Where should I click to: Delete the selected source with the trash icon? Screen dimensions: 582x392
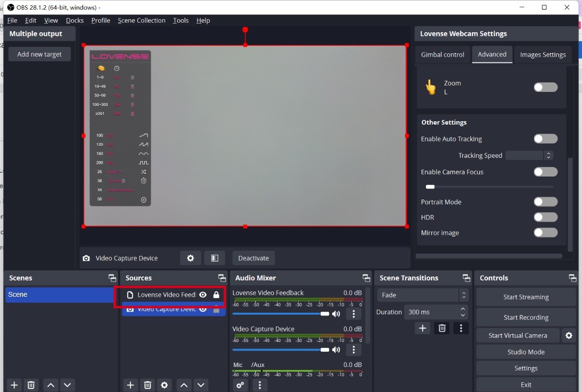tap(148, 385)
